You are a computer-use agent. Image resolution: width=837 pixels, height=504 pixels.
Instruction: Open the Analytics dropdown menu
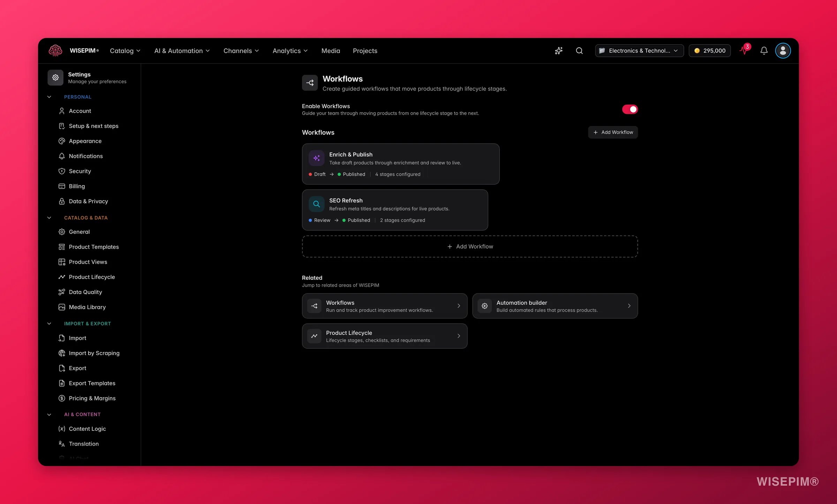[290, 51]
